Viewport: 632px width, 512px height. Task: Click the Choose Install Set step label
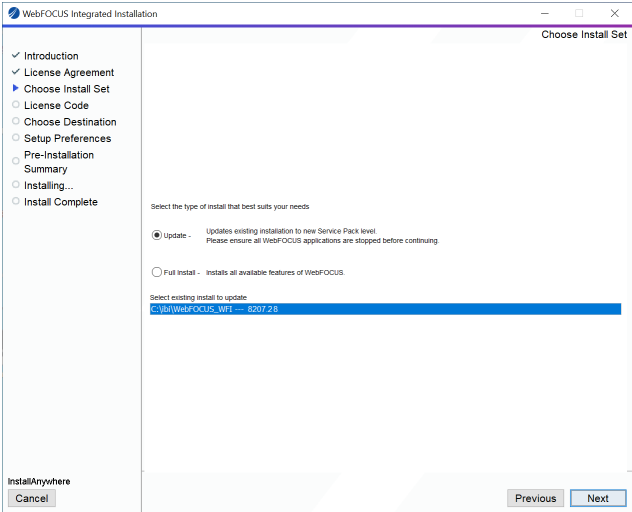67,89
